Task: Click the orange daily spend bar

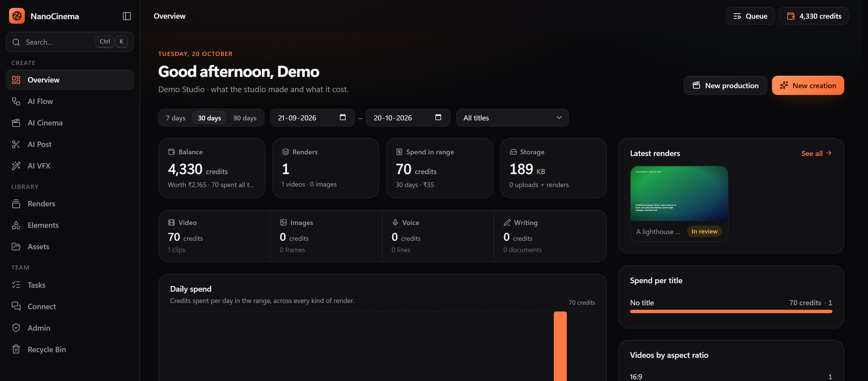Action: (560, 346)
